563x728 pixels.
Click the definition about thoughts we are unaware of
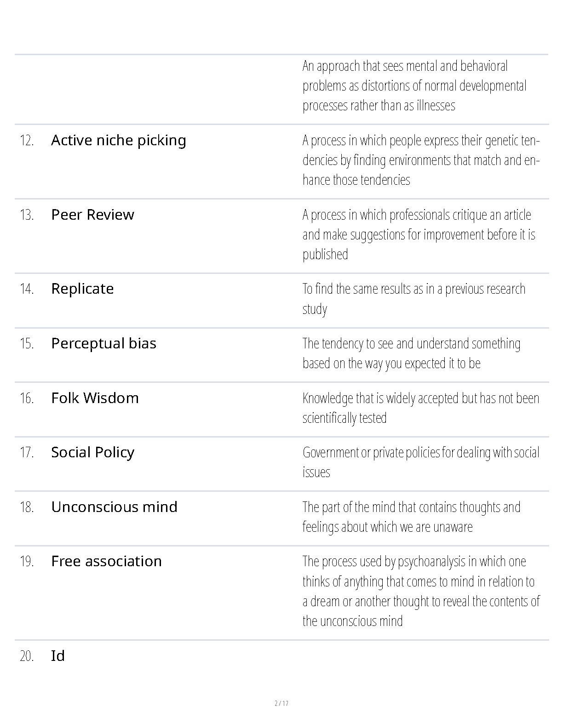[411, 517]
